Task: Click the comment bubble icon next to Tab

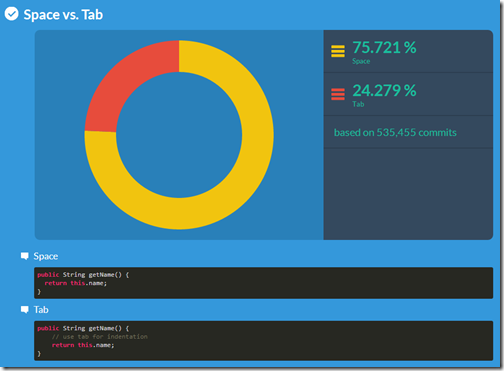Action: pyautogui.click(x=25, y=310)
